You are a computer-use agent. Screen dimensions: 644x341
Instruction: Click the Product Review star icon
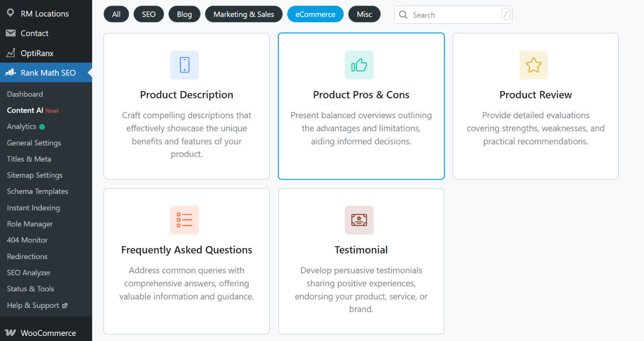click(534, 65)
